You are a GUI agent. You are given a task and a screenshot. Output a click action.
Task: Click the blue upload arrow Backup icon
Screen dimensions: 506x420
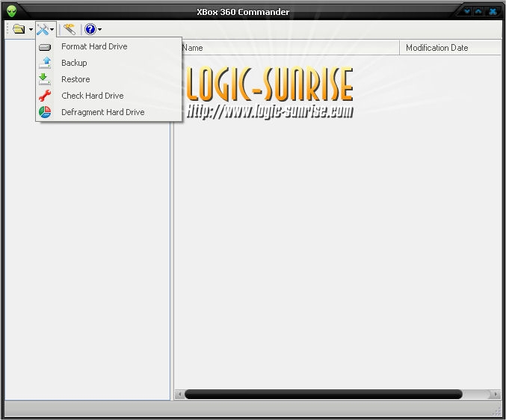(x=45, y=63)
